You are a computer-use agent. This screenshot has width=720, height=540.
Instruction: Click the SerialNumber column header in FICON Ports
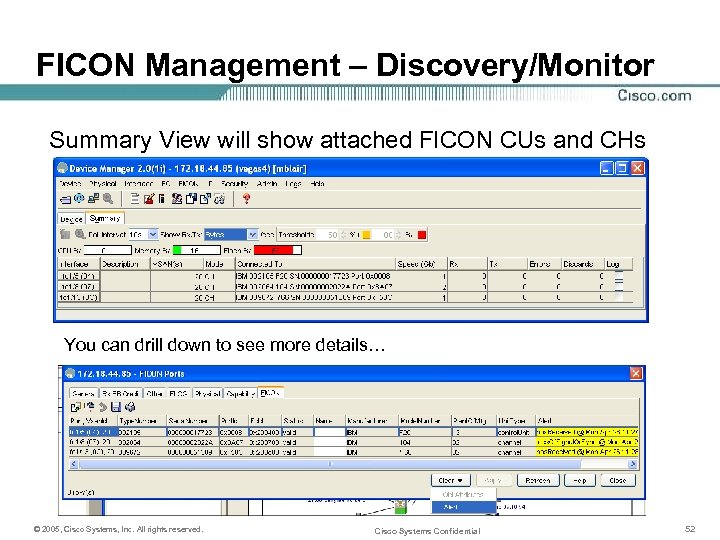pos(192,421)
